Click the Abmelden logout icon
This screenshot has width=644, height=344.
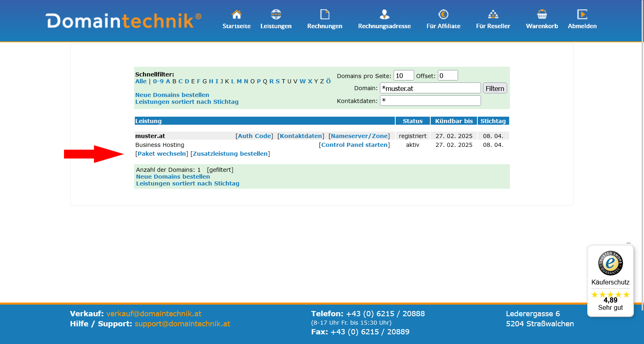pyautogui.click(x=582, y=14)
